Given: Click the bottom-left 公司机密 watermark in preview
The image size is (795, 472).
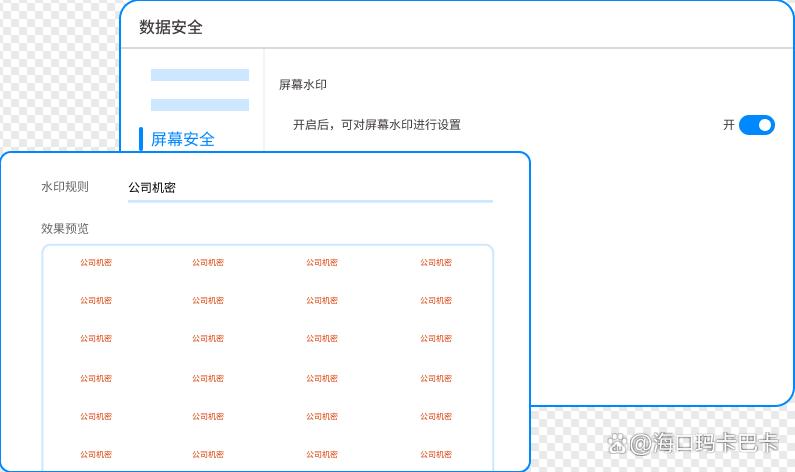Looking at the screenshot, I should point(96,454).
